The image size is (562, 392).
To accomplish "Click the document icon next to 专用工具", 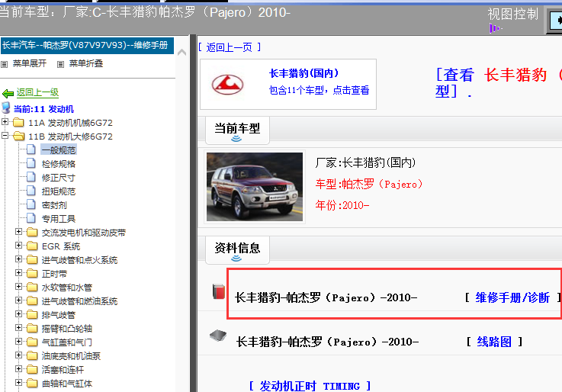I will coord(31,218).
